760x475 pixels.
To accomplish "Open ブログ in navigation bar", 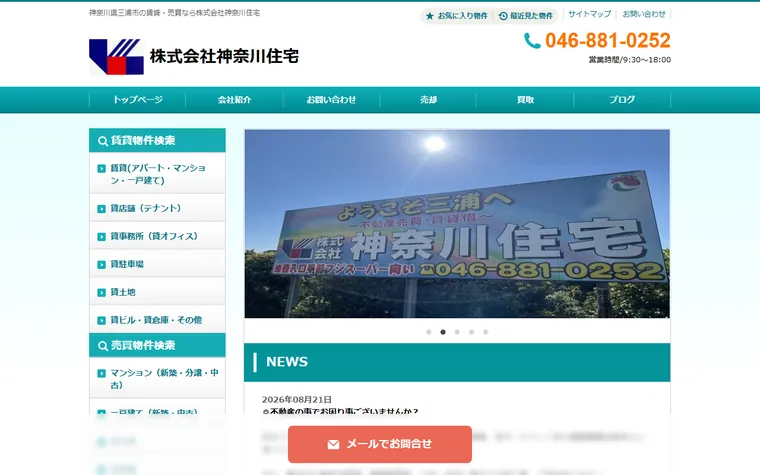I will 622,100.
